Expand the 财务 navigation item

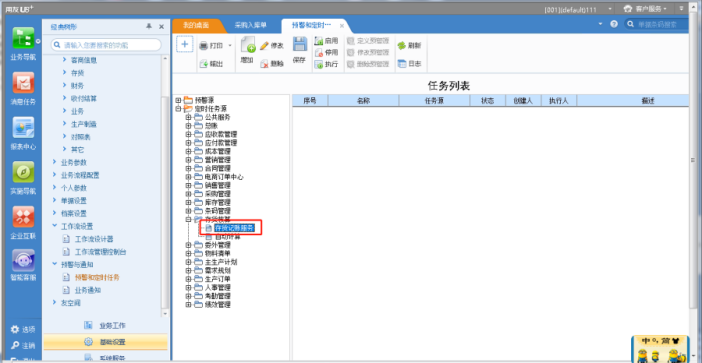[x=64, y=85]
